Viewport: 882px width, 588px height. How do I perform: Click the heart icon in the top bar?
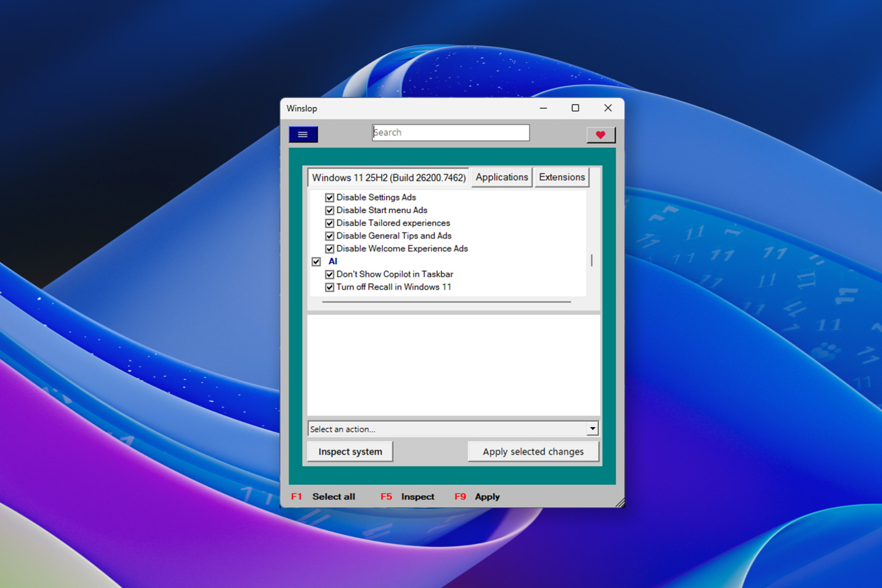[601, 134]
